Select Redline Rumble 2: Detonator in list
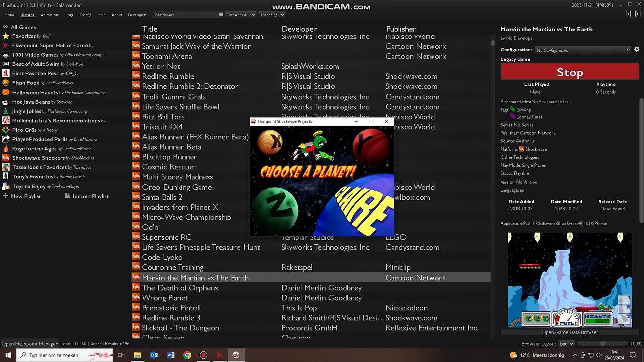644x362 pixels. pyautogui.click(x=311, y=86)
